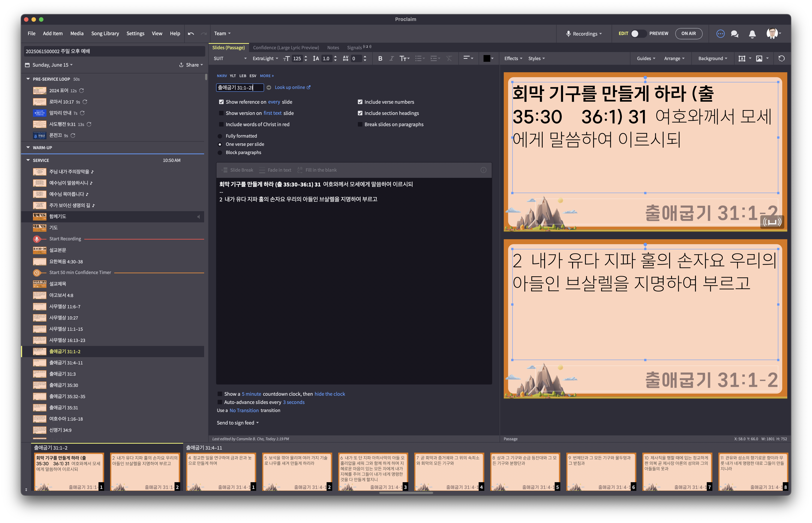Open the black text color swatch
This screenshot has width=812, height=523.
coord(487,58)
